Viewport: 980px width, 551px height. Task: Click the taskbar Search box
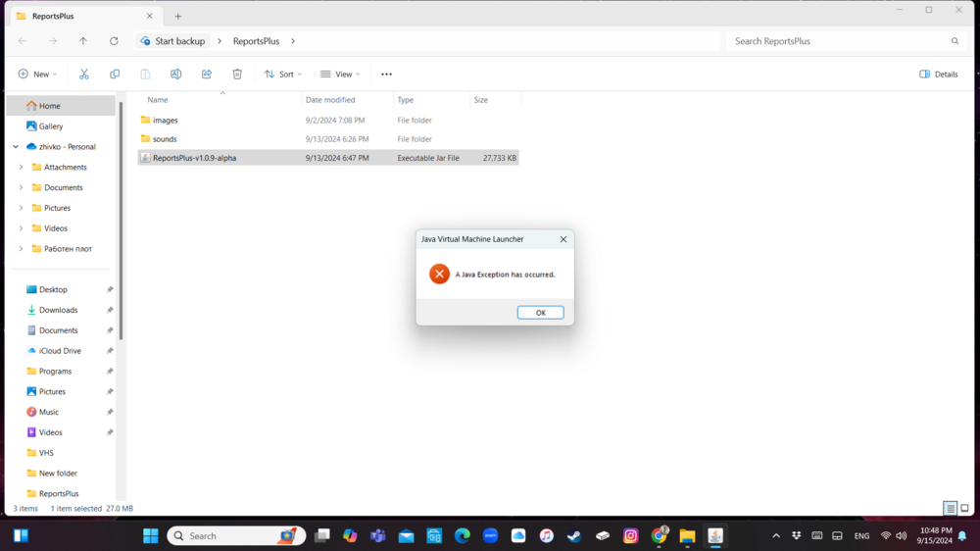(x=236, y=536)
